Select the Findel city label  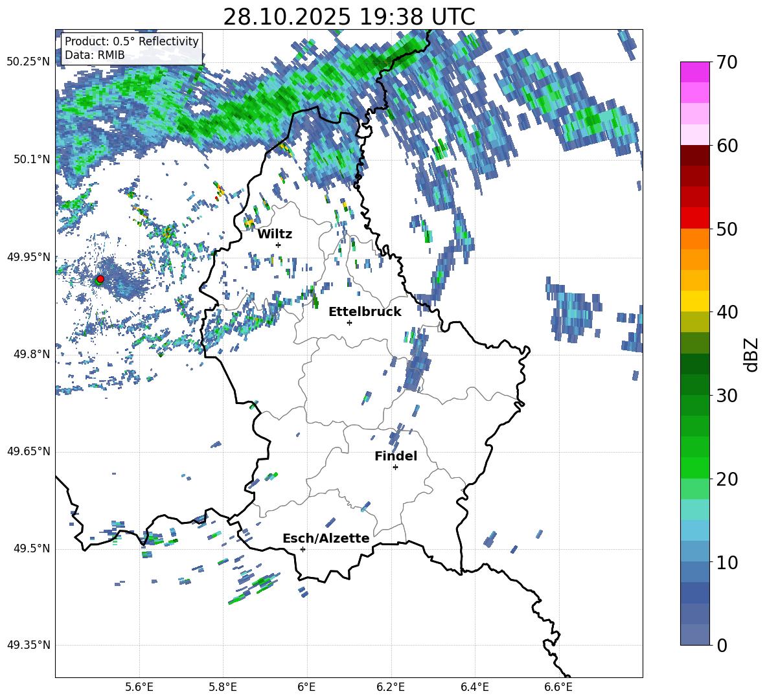click(x=396, y=456)
